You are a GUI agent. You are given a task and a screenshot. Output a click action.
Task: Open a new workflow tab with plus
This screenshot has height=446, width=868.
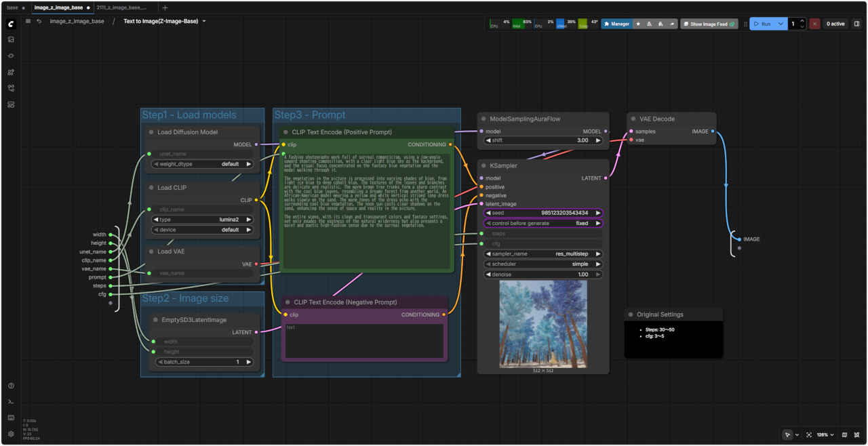click(165, 7)
